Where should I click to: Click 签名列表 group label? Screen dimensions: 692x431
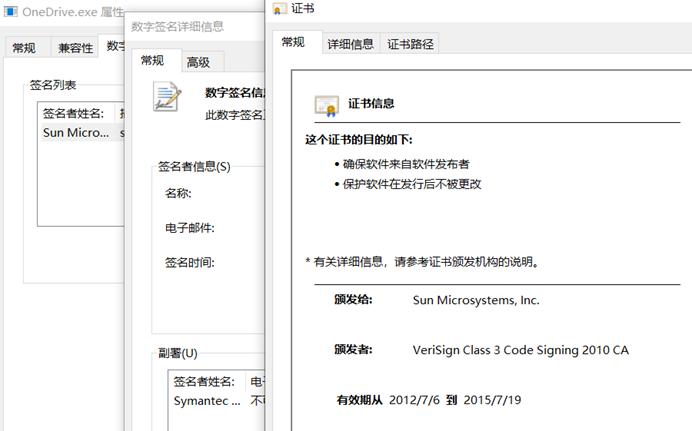click(53, 85)
